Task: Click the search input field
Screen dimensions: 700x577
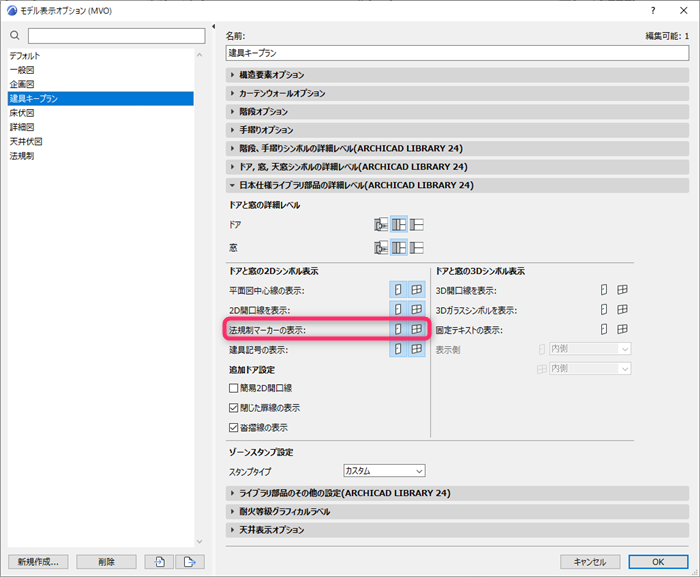Action: pos(117,36)
